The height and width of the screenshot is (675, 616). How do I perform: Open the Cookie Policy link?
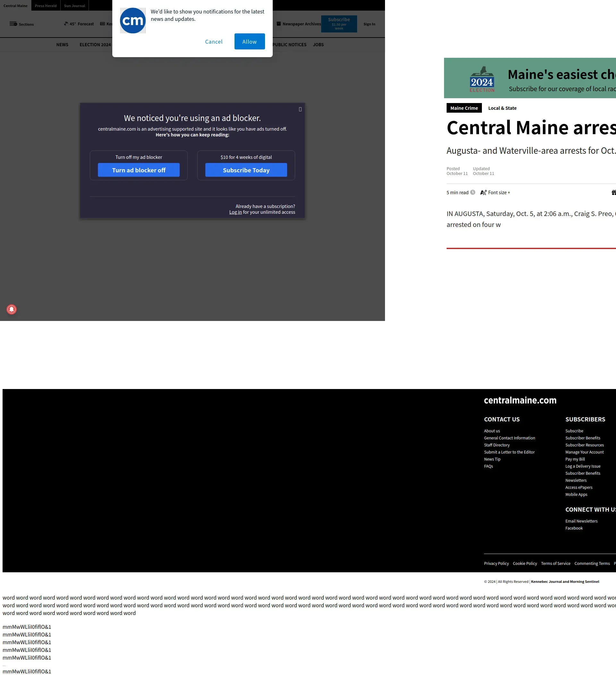tap(525, 564)
